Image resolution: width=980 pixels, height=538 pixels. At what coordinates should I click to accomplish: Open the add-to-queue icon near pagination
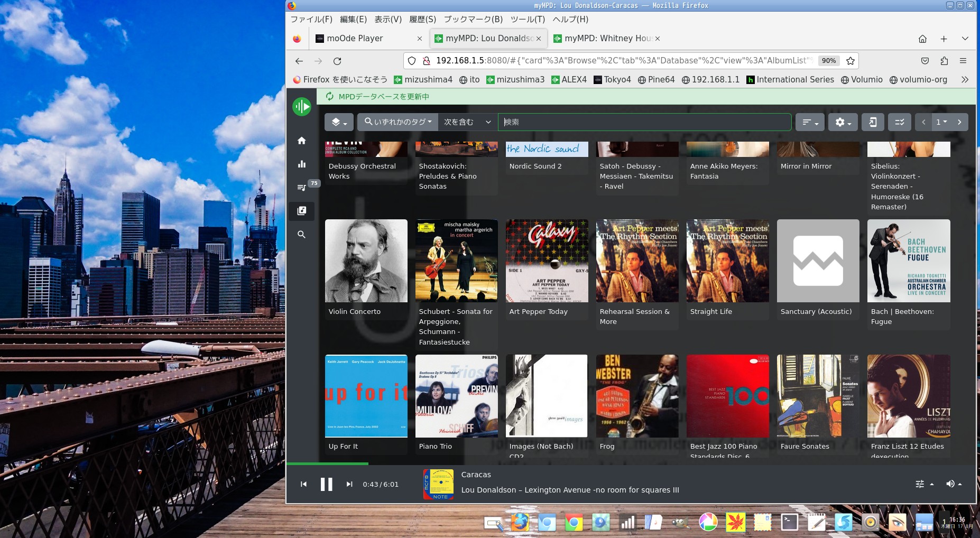pyautogui.click(x=873, y=122)
